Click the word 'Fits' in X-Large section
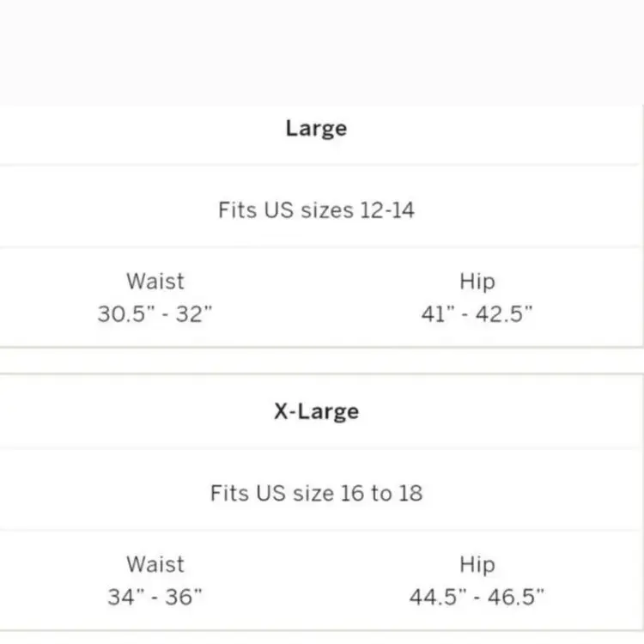The width and height of the screenshot is (644, 644). coord(230,494)
